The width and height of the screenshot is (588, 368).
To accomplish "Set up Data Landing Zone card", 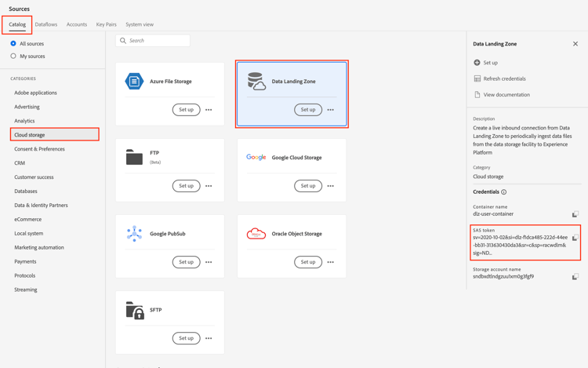I will click(x=308, y=110).
